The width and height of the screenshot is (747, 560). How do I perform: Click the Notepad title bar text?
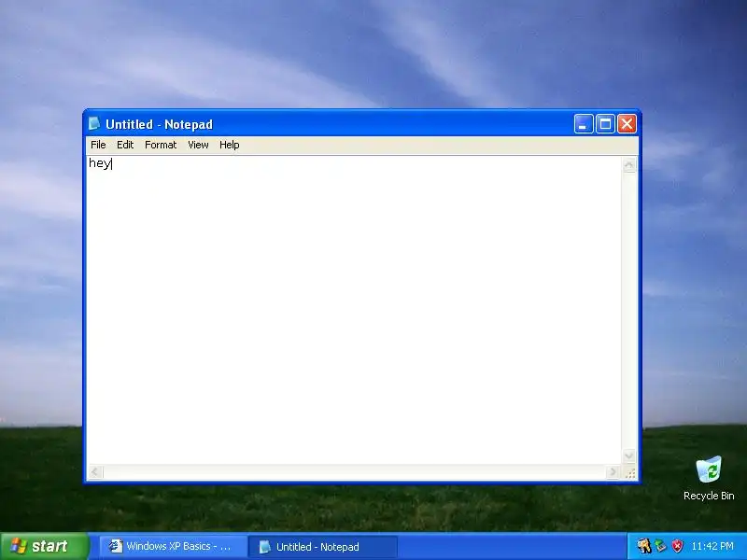point(159,124)
